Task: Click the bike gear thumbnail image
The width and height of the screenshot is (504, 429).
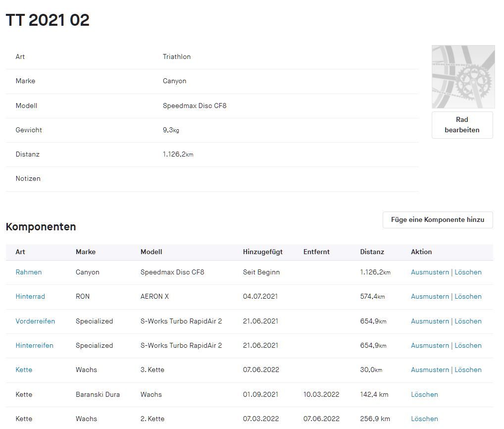Action: 463,77
